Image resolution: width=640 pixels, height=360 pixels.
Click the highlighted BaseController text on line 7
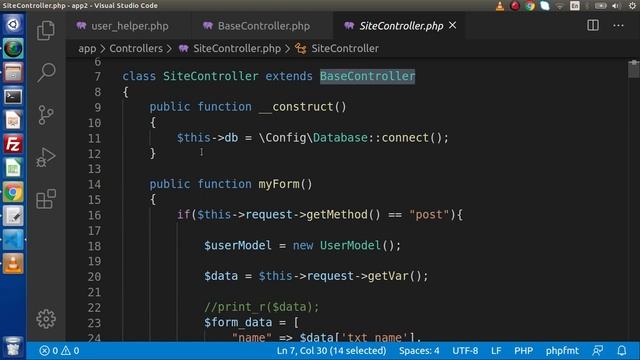(367, 76)
